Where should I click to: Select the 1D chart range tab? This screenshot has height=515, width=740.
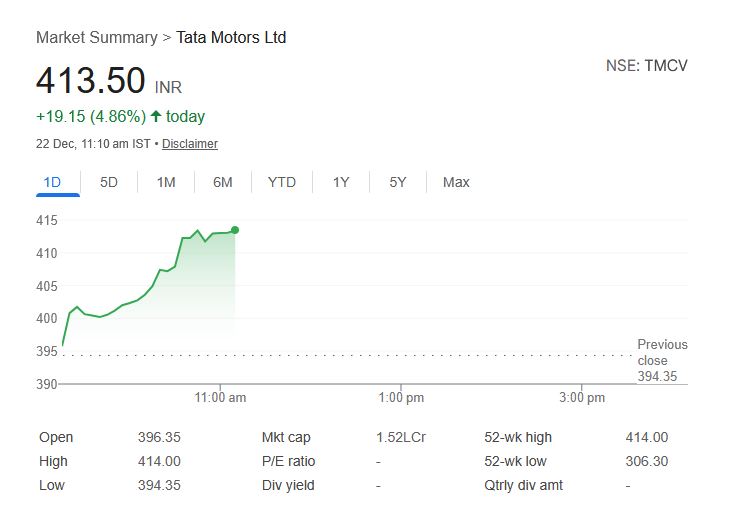pos(53,182)
